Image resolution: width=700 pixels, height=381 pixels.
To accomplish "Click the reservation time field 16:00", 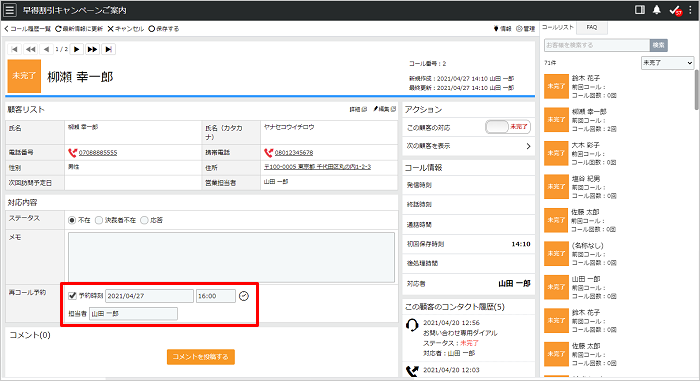I will [x=216, y=296].
